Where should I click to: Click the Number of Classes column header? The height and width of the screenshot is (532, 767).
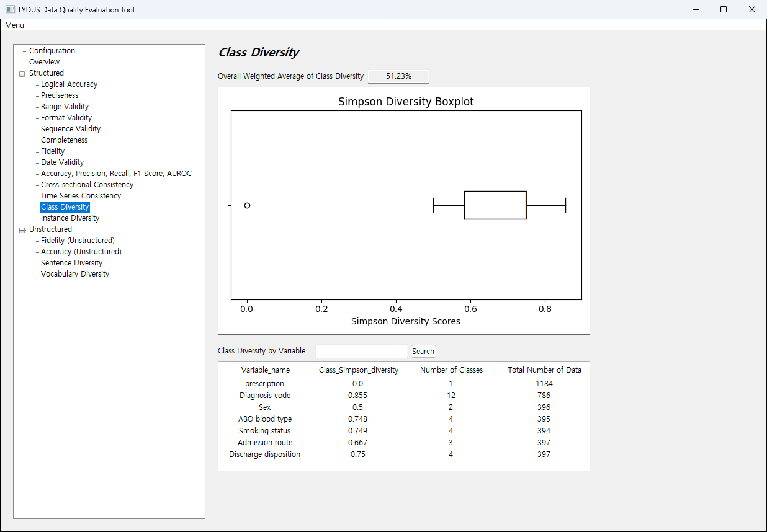pyautogui.click(x=451, y=370)
